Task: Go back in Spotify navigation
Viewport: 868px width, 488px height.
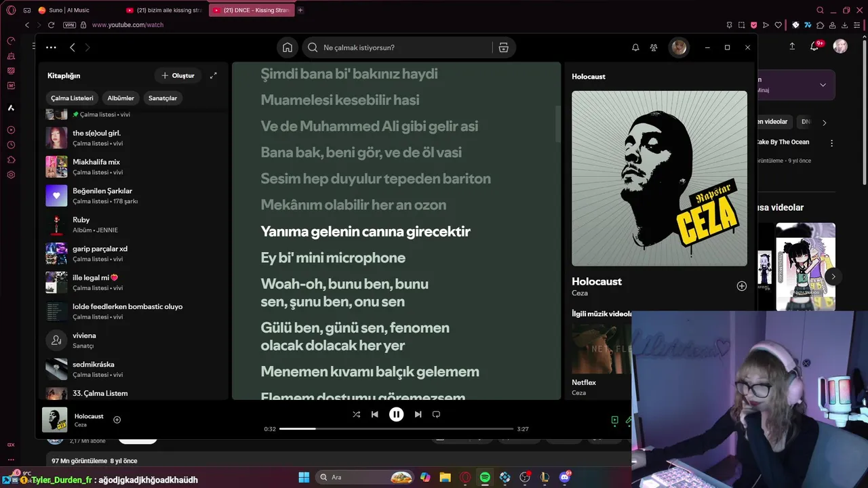Action: 73,47
